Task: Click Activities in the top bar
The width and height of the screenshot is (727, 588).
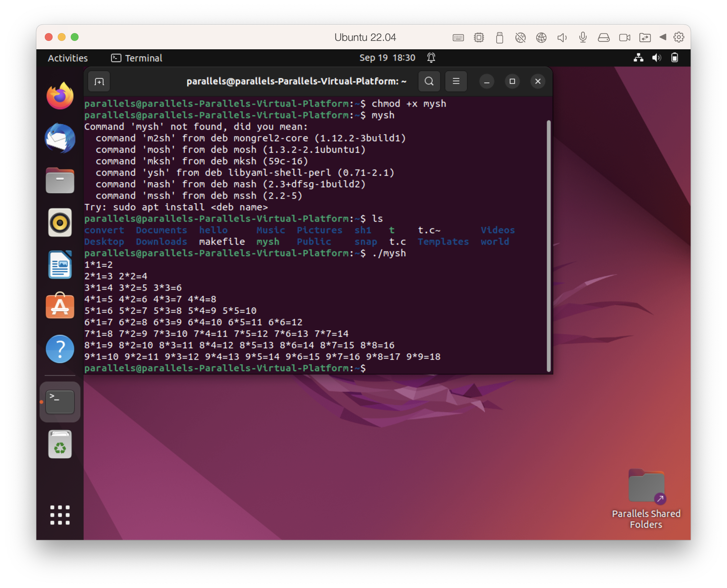Action: 68,58
